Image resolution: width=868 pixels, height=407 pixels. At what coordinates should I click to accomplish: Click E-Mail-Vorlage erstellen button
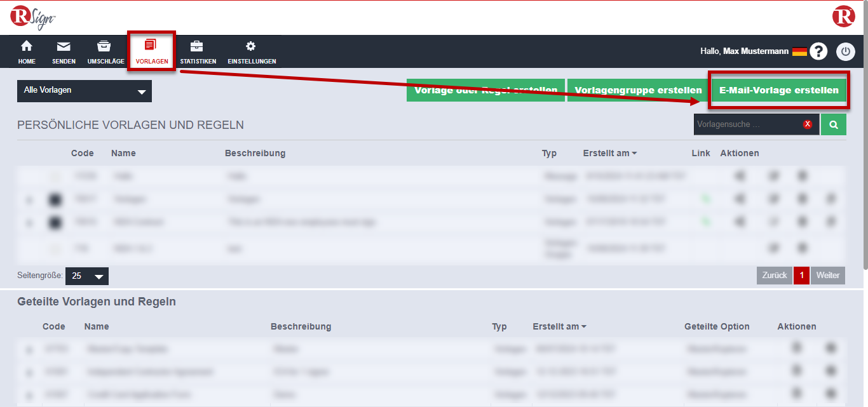point(778,90)
